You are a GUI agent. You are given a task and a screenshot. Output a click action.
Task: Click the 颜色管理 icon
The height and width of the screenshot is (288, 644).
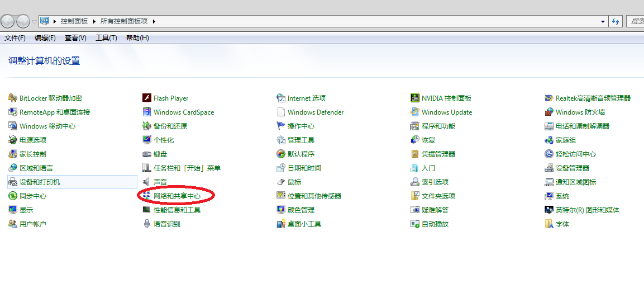281,210
